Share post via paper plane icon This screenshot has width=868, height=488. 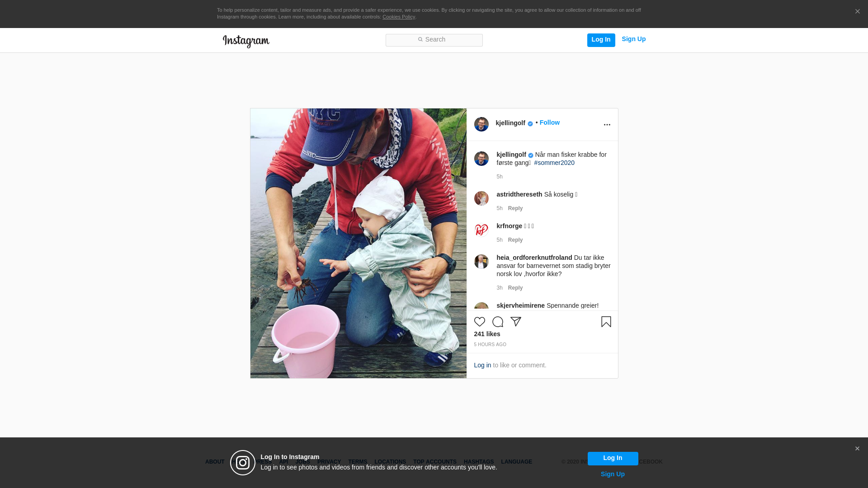click(516, 322)
